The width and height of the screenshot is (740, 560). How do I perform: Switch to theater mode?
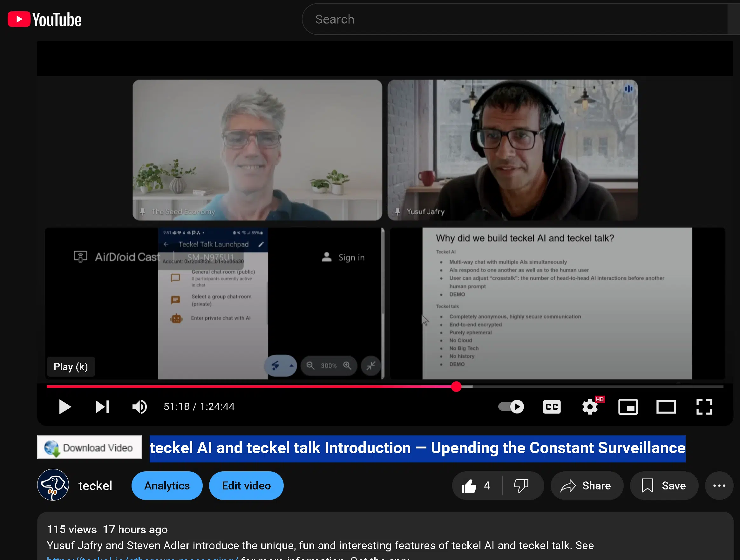click(666, 407)
